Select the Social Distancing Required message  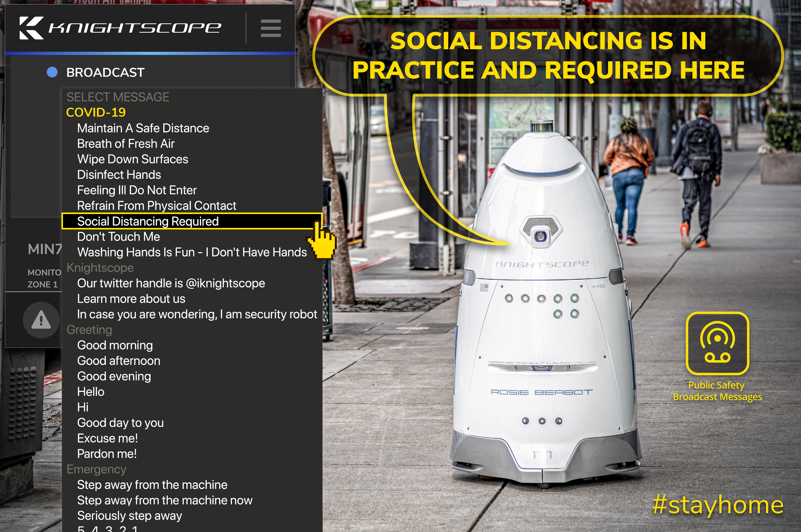148,221
